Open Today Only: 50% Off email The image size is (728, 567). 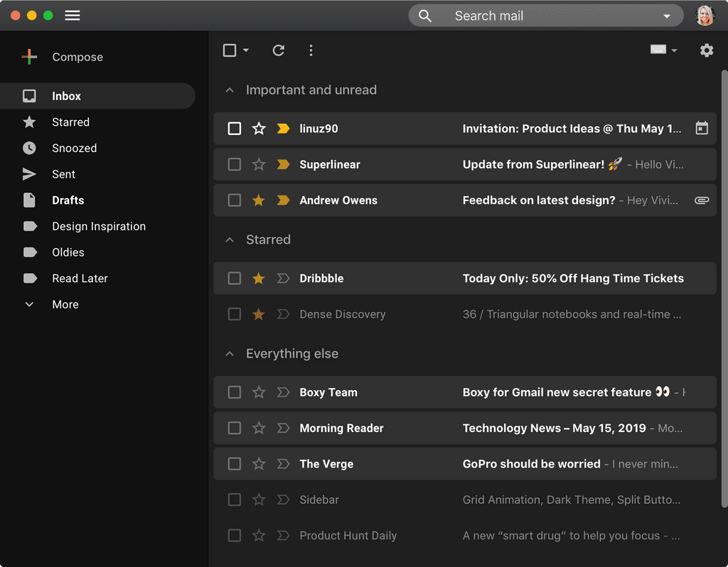[x=465, y=279]
